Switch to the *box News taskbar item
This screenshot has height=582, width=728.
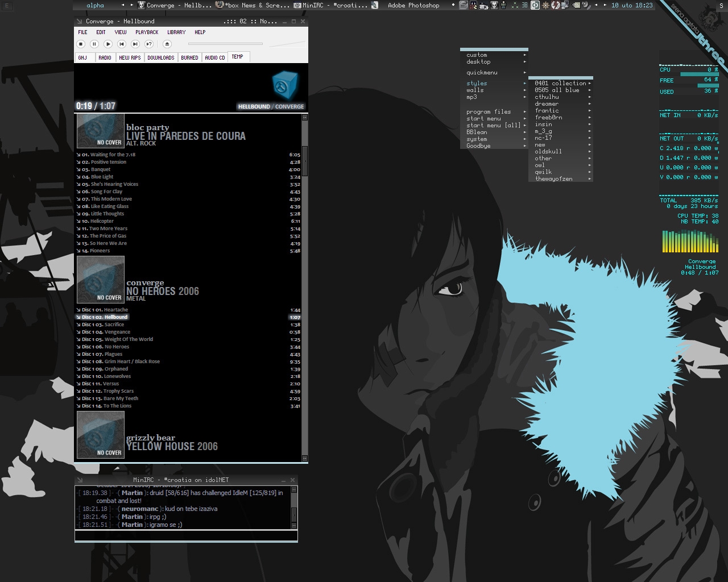253,5
